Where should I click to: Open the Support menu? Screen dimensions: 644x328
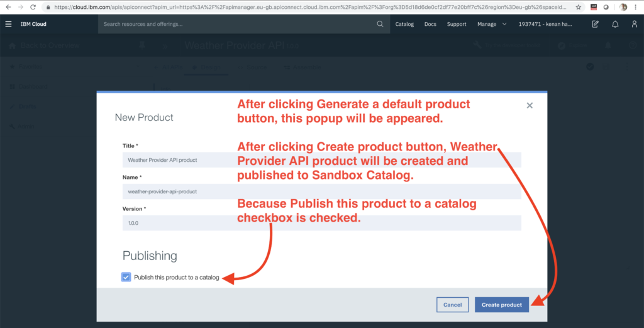(457, 25)
